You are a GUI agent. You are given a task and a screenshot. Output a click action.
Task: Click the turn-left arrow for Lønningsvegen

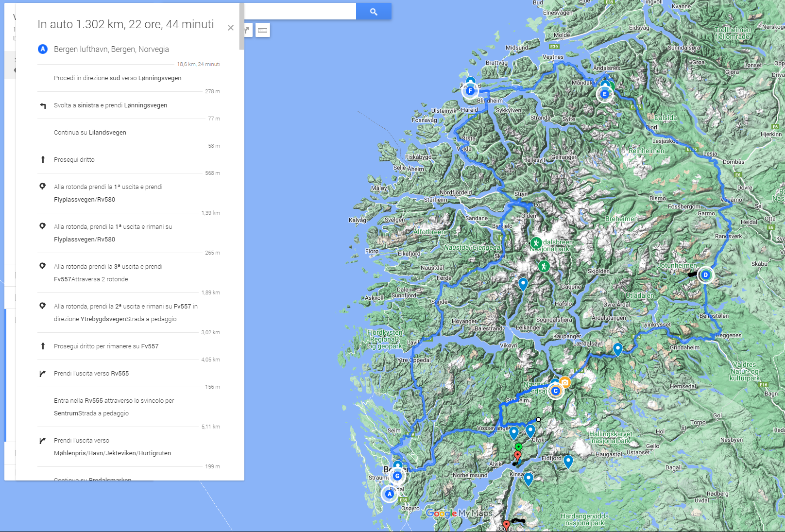43,105
